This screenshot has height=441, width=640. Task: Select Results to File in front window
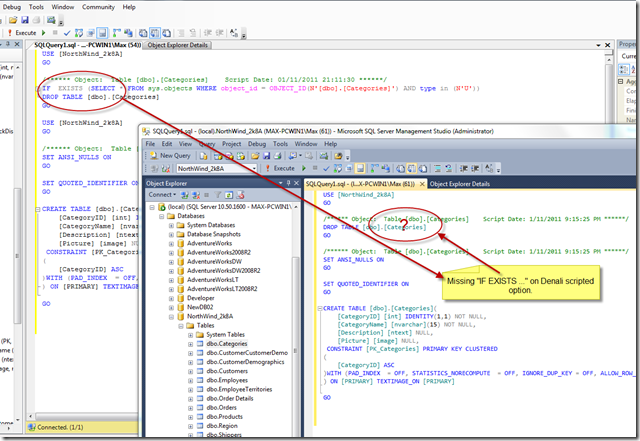(x=423, y=168)
